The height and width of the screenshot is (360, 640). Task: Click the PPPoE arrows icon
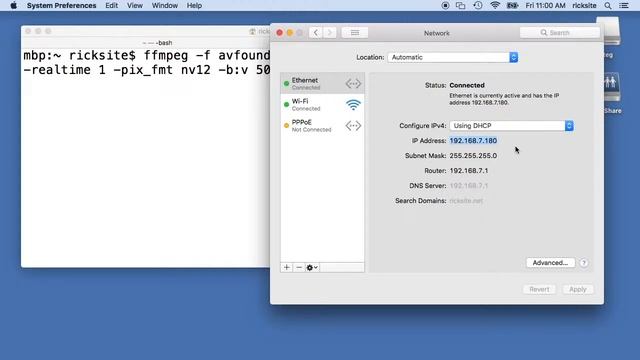coord(353,126)
